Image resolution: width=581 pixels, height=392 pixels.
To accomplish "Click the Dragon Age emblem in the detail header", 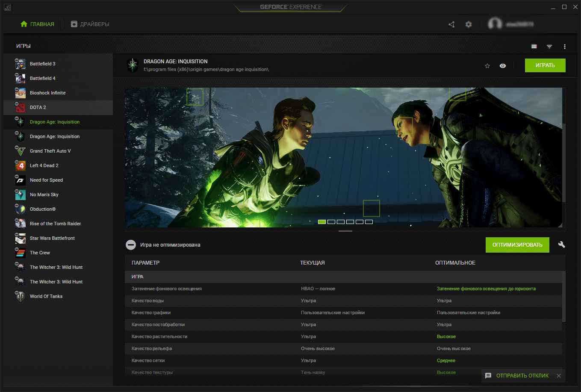I will pyautogui.click(x=133, y=65).
